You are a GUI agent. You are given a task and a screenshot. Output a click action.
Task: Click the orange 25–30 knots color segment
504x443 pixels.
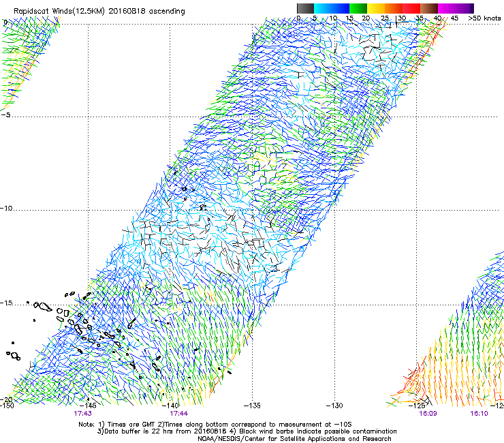click(x=394, y=8)
